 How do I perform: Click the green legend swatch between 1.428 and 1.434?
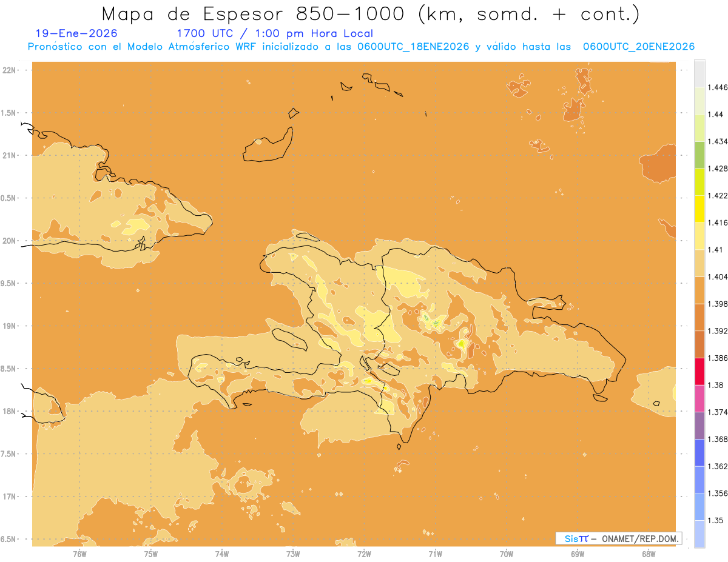[699, 155]
